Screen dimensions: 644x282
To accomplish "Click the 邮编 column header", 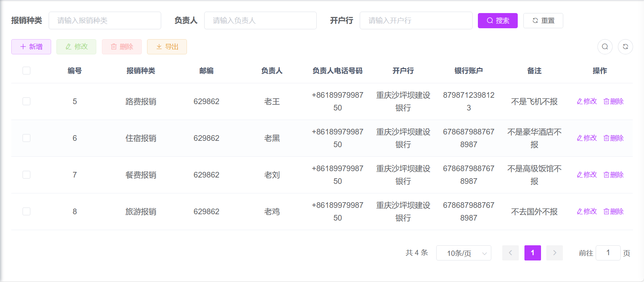I will click(x=206, y=71).
